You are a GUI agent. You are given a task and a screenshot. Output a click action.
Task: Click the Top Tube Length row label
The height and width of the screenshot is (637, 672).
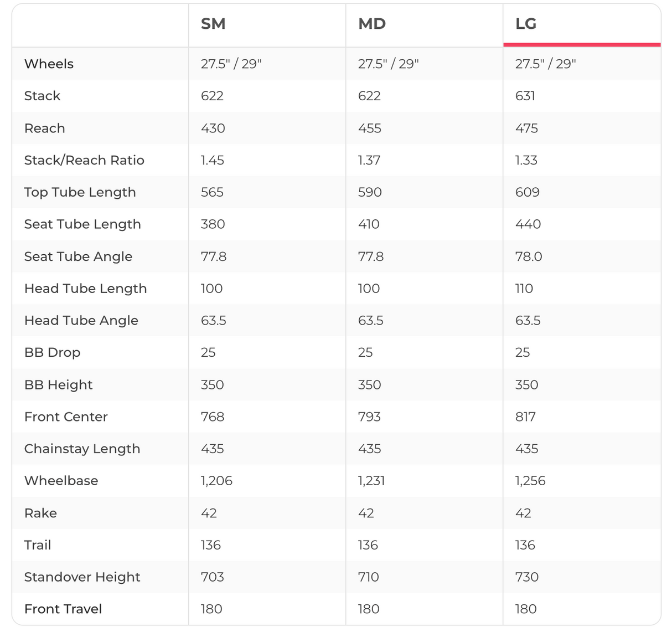click(80, 192)
